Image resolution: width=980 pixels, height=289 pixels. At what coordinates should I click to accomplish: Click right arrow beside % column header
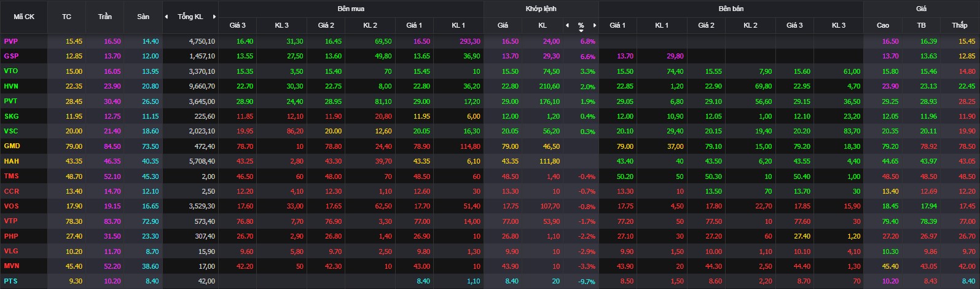tap(594, 25)
